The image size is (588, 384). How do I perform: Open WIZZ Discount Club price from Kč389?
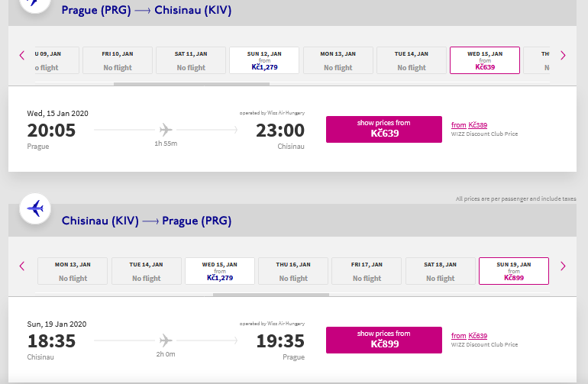click(x=469, y=125)
